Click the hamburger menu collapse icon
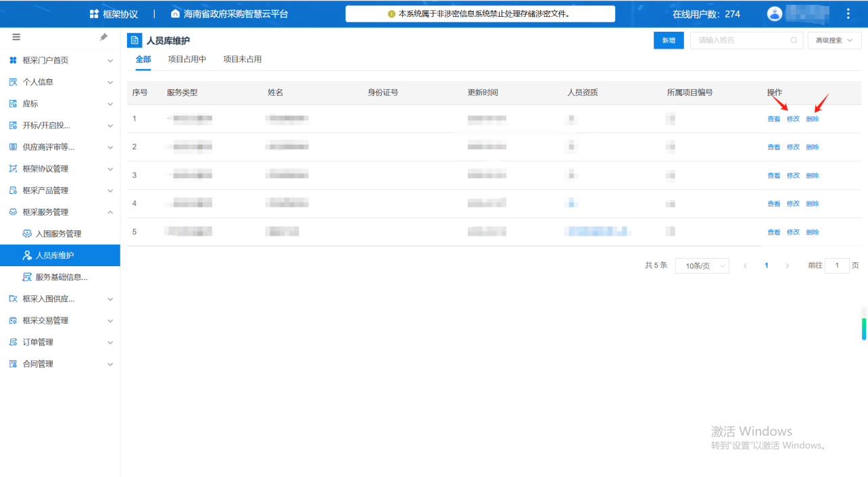This screenshot has width=868, height=477. (16, 37)
